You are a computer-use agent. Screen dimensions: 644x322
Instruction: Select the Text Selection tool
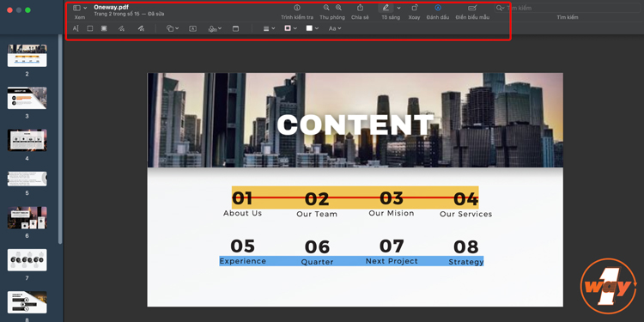tap(76, 28)
